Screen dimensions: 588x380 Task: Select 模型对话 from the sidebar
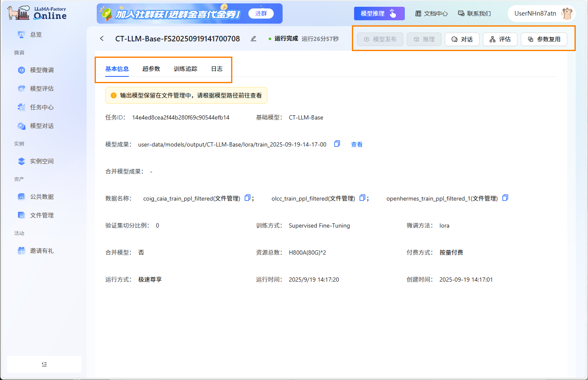click(41, 125)
